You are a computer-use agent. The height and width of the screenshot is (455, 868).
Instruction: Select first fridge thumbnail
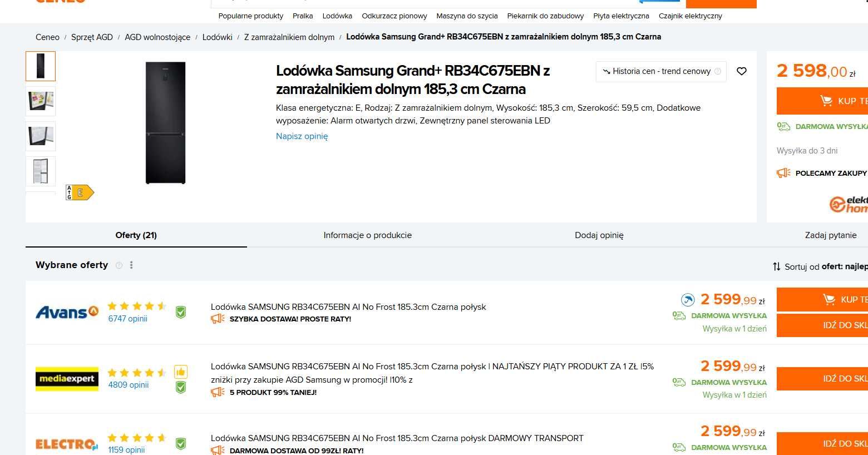tap(41, 66)
